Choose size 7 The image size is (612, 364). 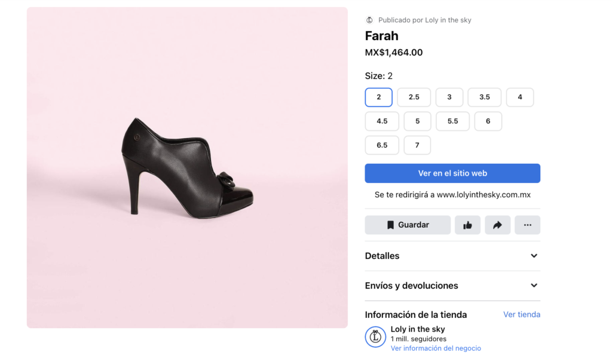click(417, 145)
